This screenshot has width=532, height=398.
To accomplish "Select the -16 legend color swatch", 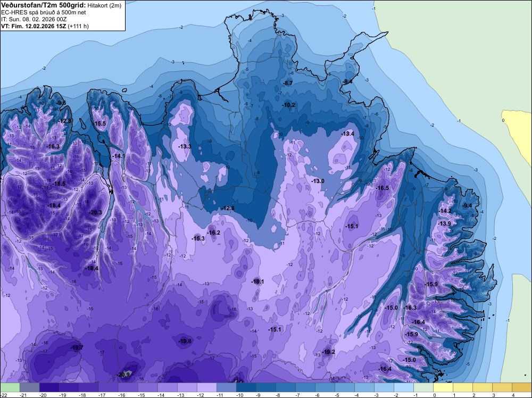I will (x=128, y=387).
